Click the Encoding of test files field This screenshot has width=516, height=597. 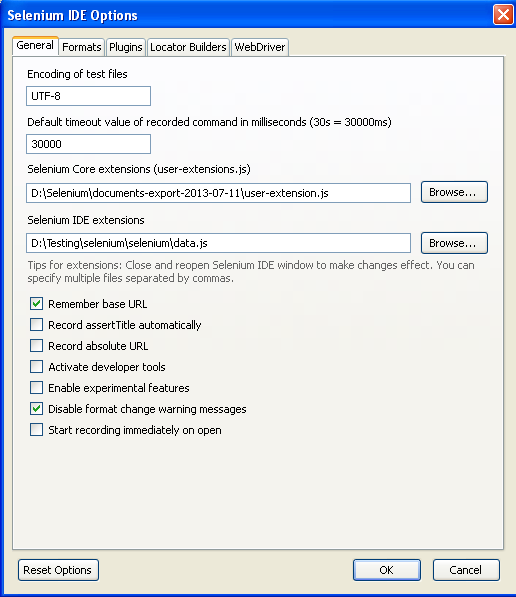(88, 96)
